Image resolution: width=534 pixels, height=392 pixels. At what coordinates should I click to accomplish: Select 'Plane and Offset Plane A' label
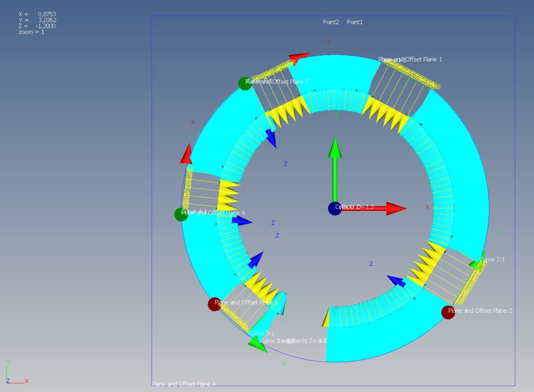[x=184, y=384]
